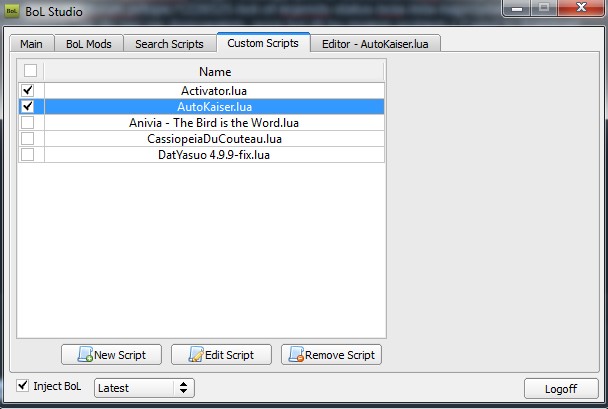Minimize the BoL Studio window
The image size is (608, 409).
(x=516, y=8)
